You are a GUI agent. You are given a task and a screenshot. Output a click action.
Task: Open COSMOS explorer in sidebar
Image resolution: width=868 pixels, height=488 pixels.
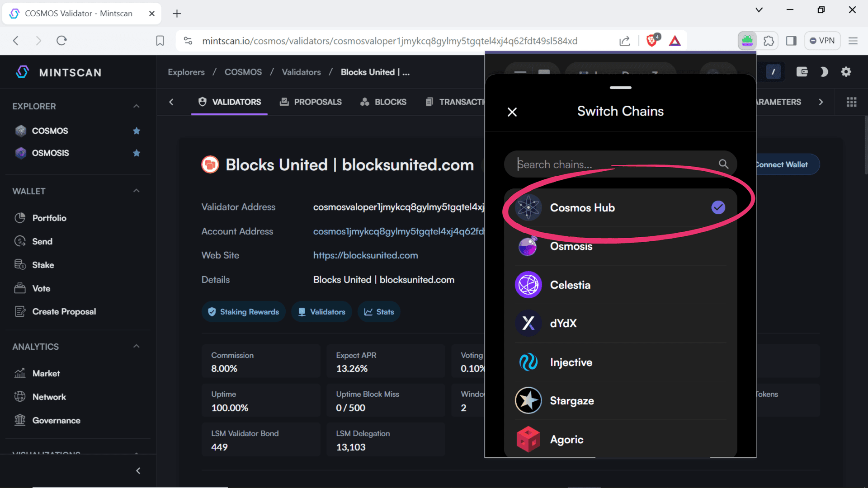50,131
